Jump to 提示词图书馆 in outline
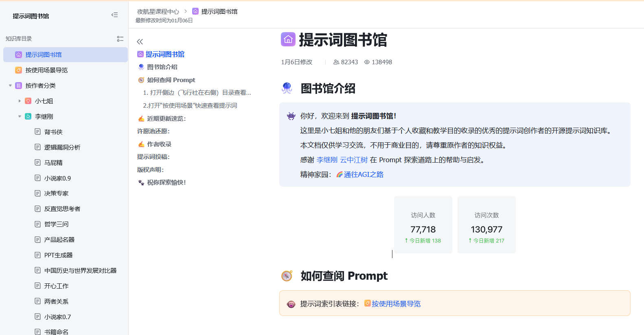644x335 pixels. 165,54
